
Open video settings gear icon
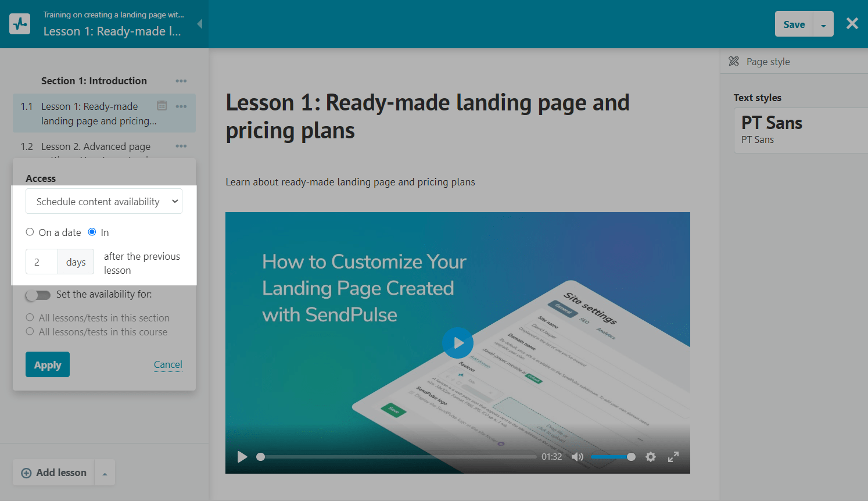[x=651, y=457]
